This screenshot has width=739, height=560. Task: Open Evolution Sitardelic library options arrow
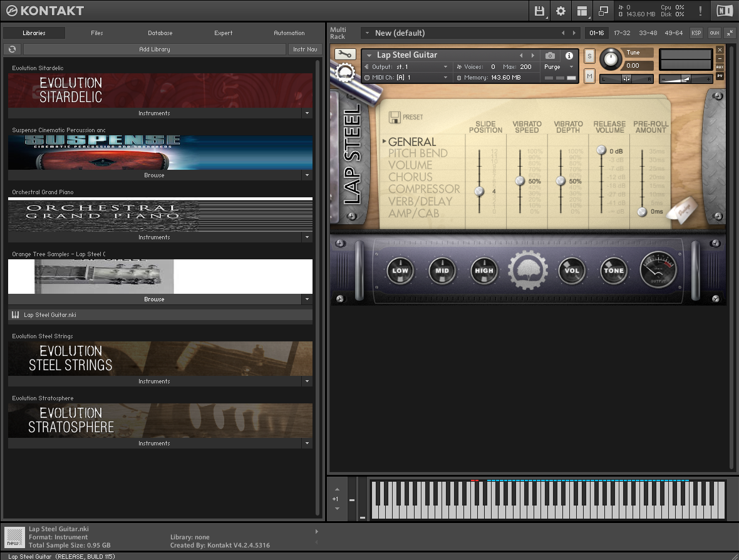[x=307, y=113]
